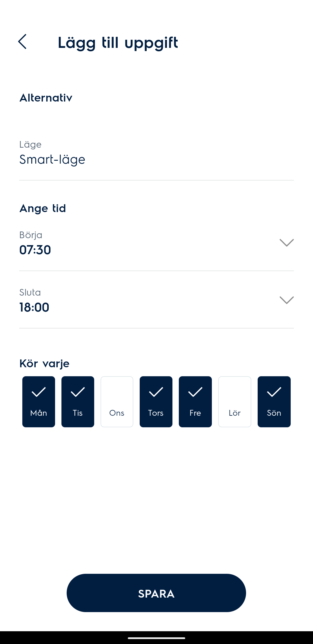Viewport: 313px width, 644px height.
Task: Click the Börja field label
Action: pyautogui.click(x=31, y=235)
